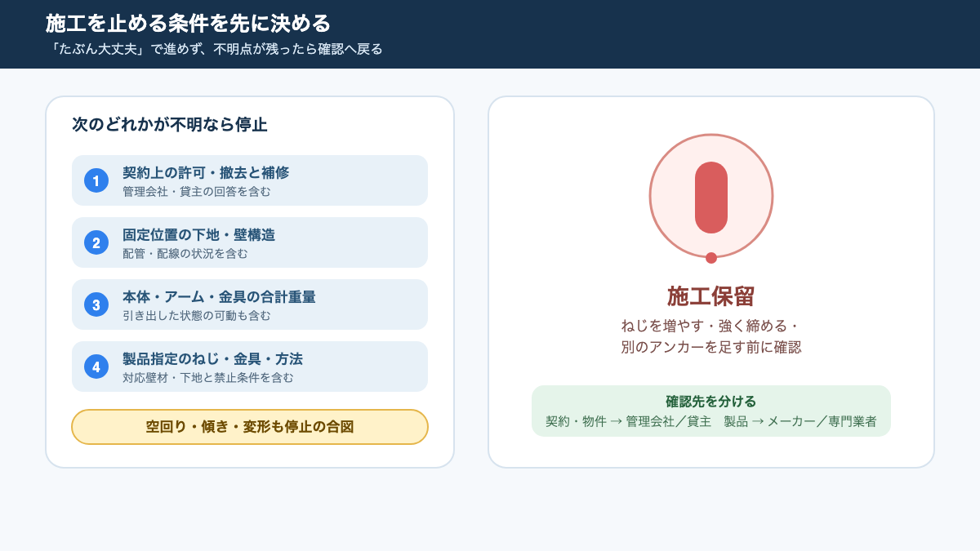Select the 対応壁材・下地と禁止条件を含む subtext
Image resolution: width=980 pixels, height=551 pixels.
point(207,378)
